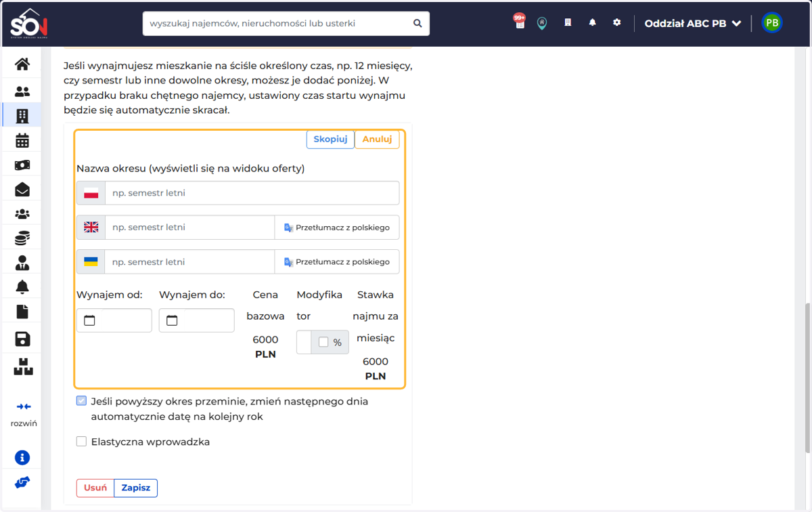Open the Wynajem do date picker

[197, 320]
